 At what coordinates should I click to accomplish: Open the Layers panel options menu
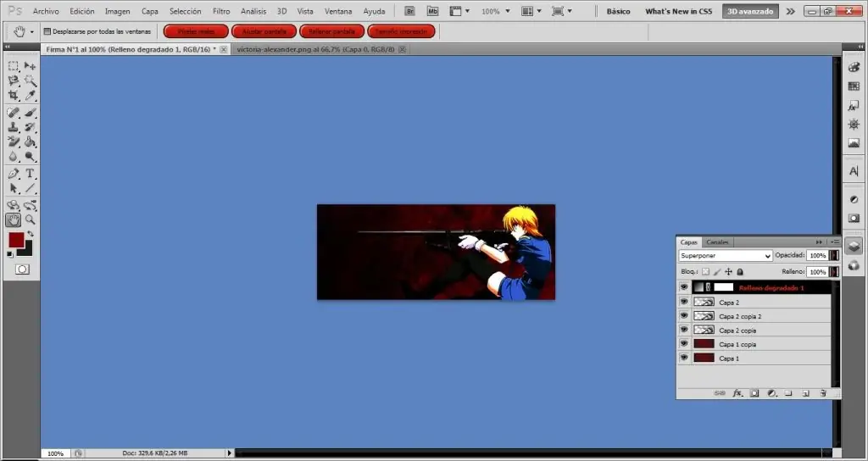(x=835, y=242)
